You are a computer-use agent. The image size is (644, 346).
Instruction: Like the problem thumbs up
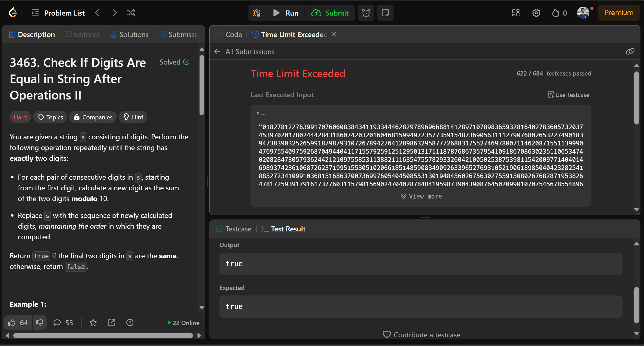pos(18,323)
